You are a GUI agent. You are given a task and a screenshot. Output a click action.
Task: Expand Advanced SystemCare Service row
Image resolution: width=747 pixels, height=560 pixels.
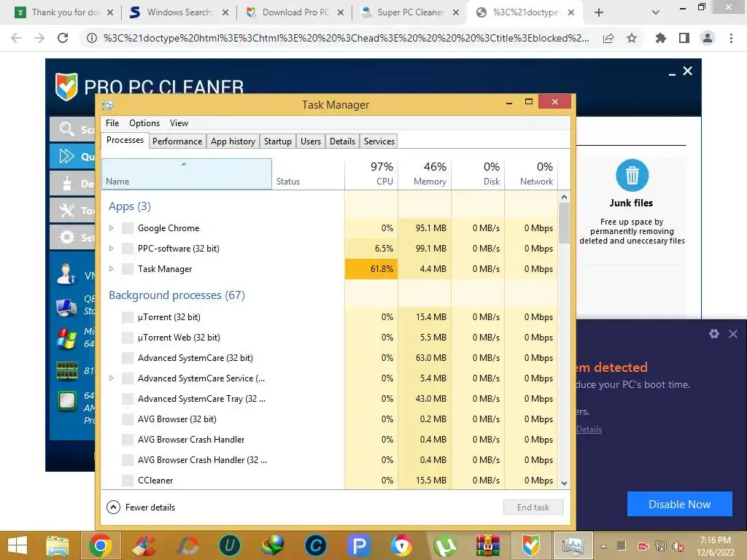(x=111, y=378)
